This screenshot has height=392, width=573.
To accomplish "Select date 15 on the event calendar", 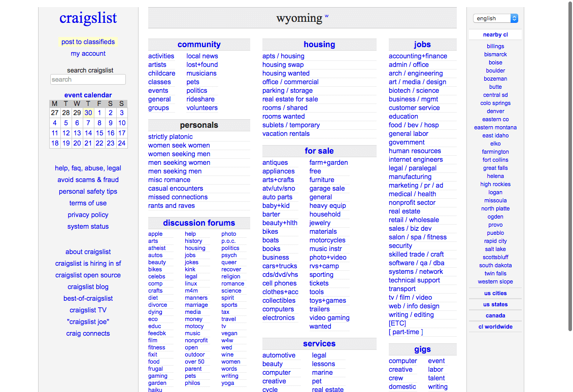I will (x=99, y=133).
